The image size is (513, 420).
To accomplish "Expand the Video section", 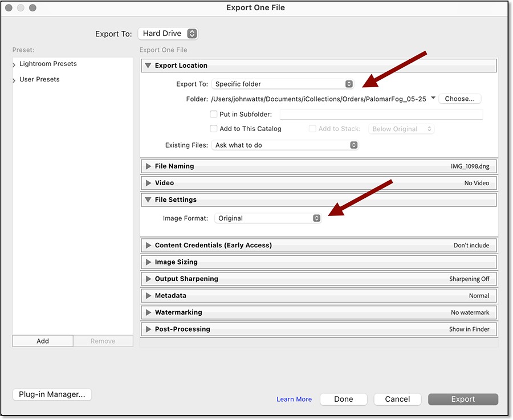I will (x=148, y=183).
